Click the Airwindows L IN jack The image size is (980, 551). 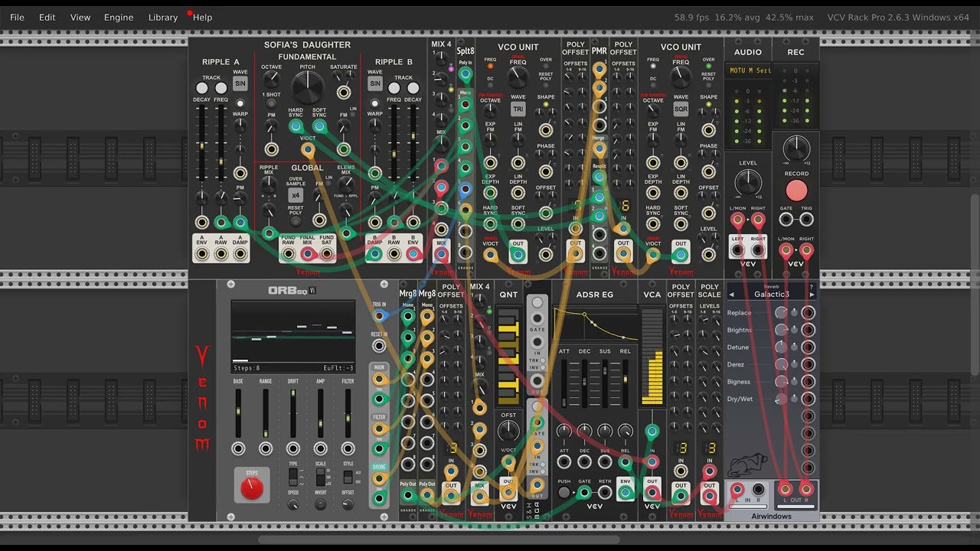pyautogui.click(x=738, y=490)
